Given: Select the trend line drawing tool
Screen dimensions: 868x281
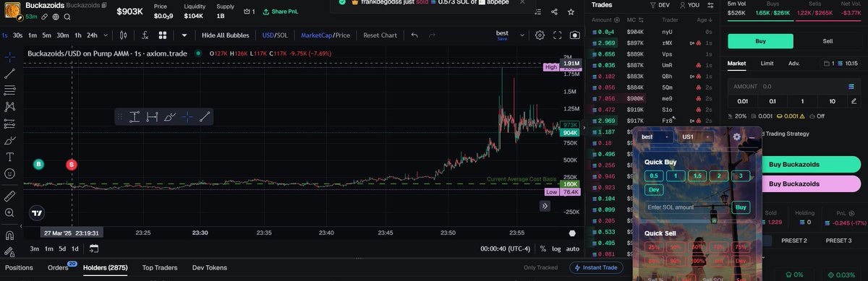Looking at the screenshot, I should (x=9, y=73).
